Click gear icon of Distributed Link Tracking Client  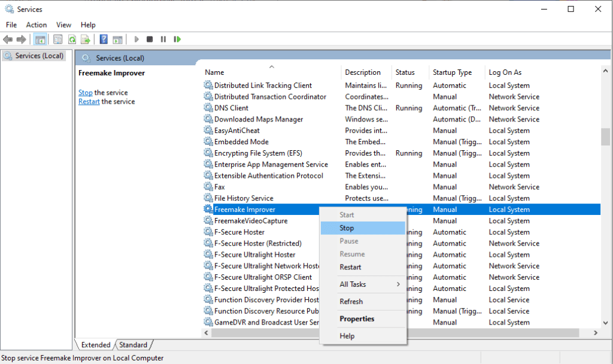[208, 85]
